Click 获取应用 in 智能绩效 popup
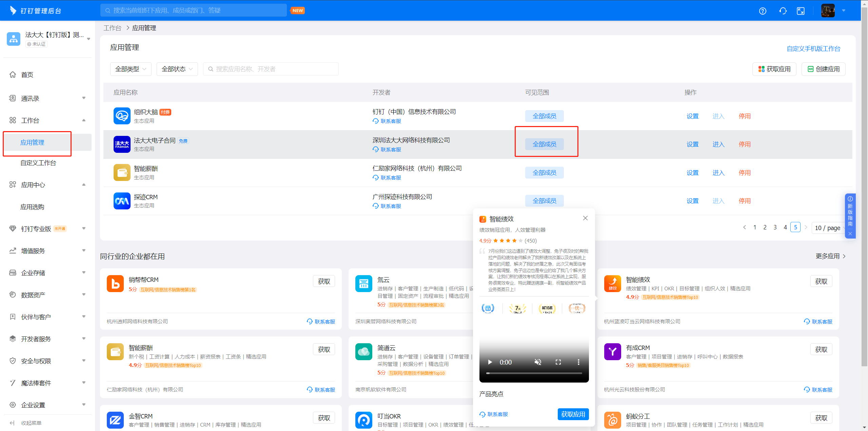 point(573,414)
